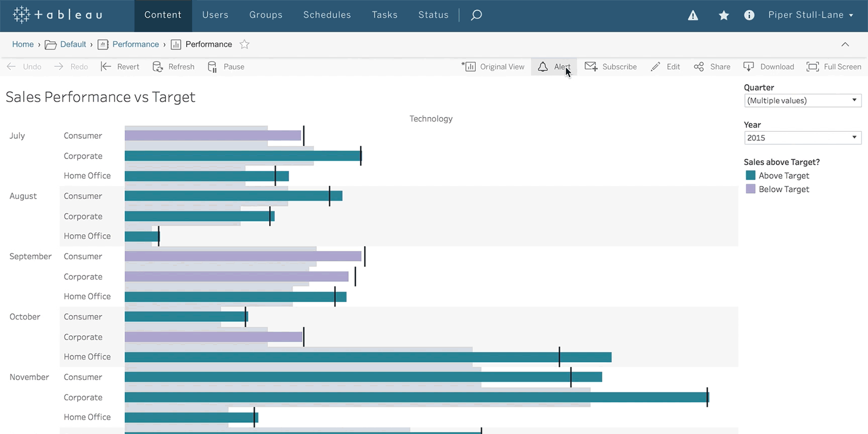Switch to the Content tab
868x434 pixels.
[163, 15]
